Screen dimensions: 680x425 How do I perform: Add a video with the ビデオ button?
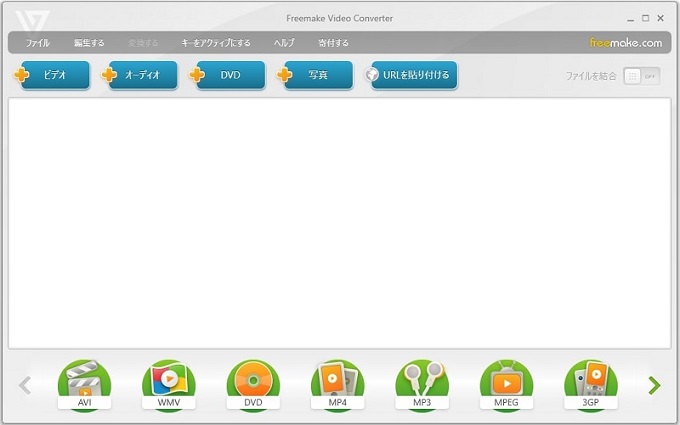[52, 75]
